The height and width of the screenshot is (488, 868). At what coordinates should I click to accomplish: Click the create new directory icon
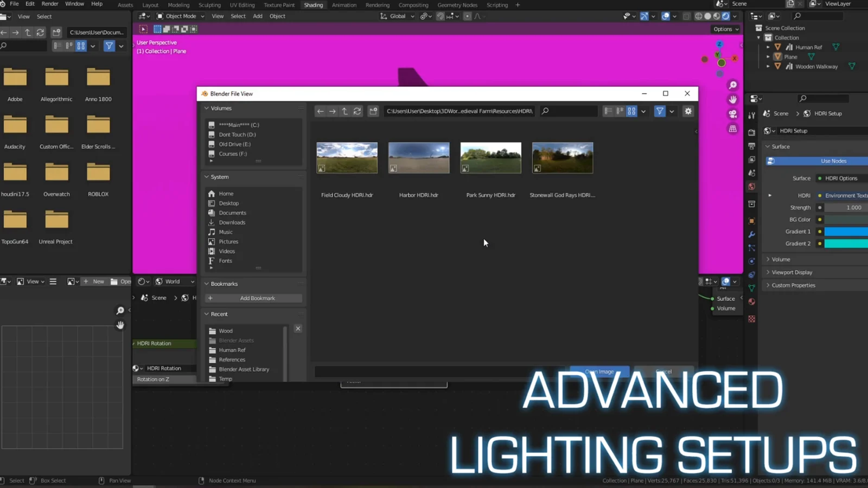[x=373, y=111]
